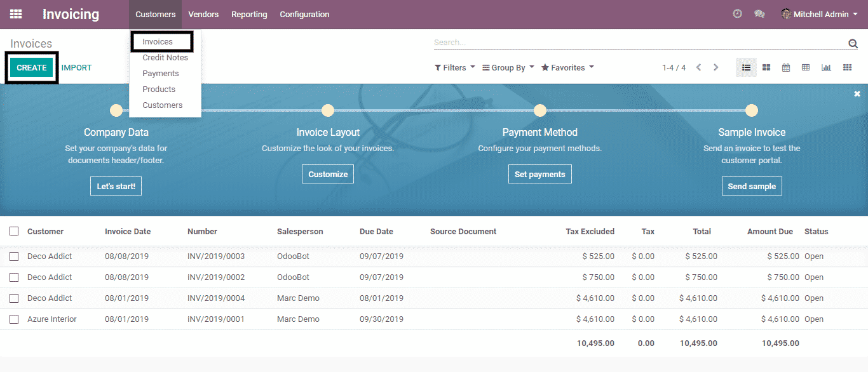Check the Azure Interior invoice row
Image resolution: width=868 pixels, height=372 pixels.
(14, 319)
